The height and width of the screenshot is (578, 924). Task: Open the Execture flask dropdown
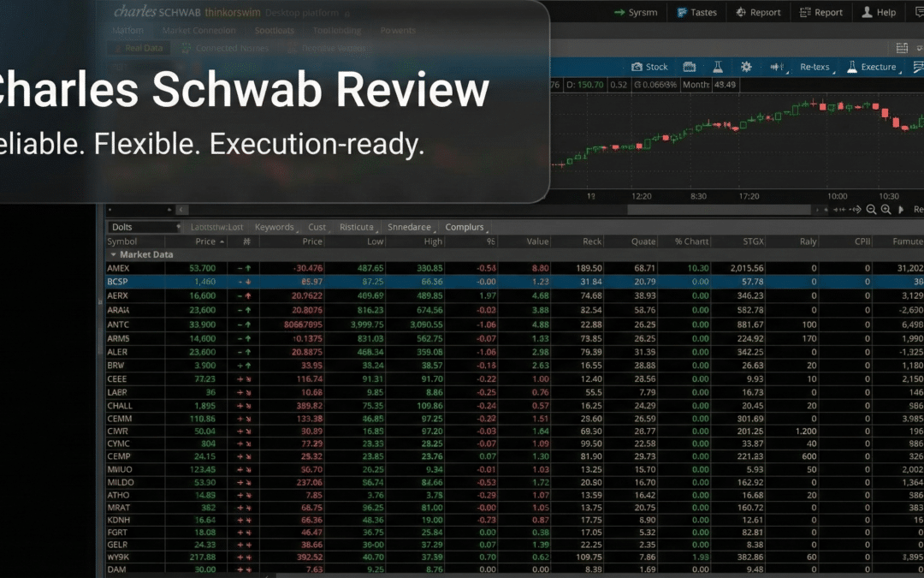(874, 68)
